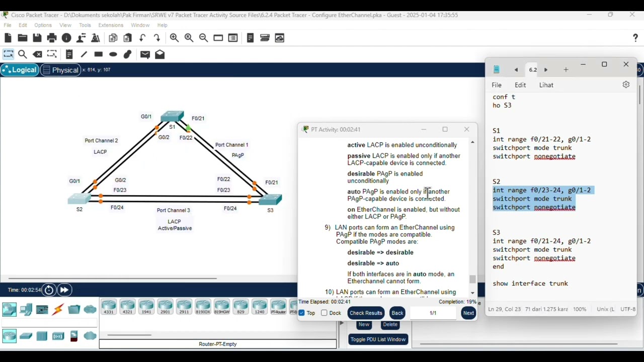Open the Activity Wizard icon
This screenshot has width=644, height=362.
coord(95,38)
